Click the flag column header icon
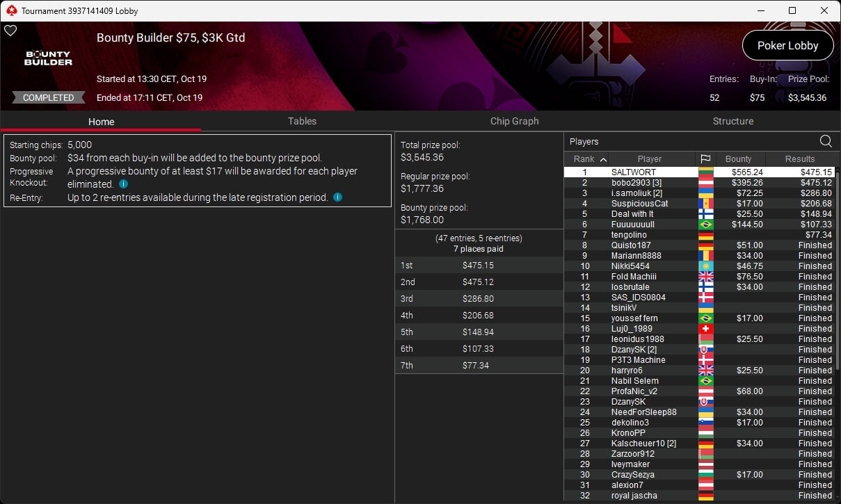 click(x=705, y=158)
